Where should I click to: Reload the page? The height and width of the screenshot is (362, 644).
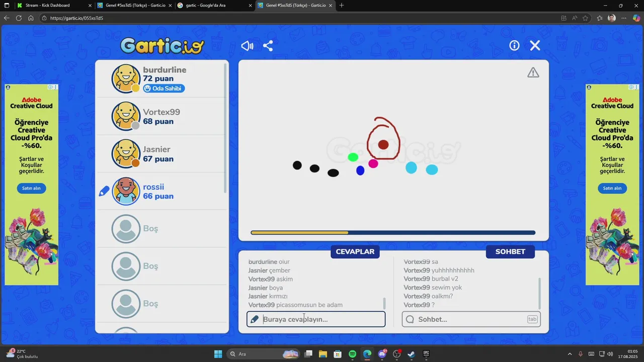19,18
